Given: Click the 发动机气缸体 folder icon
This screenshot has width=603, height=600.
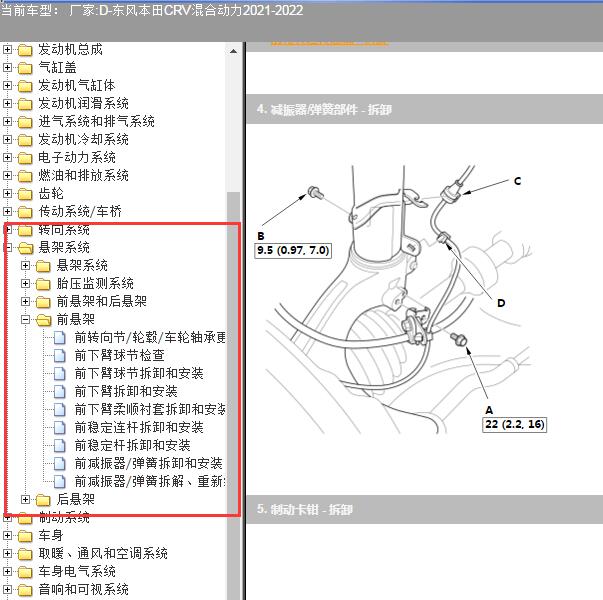Looking at the screenshot, I should pyautogui.click(x=25, y=86).
